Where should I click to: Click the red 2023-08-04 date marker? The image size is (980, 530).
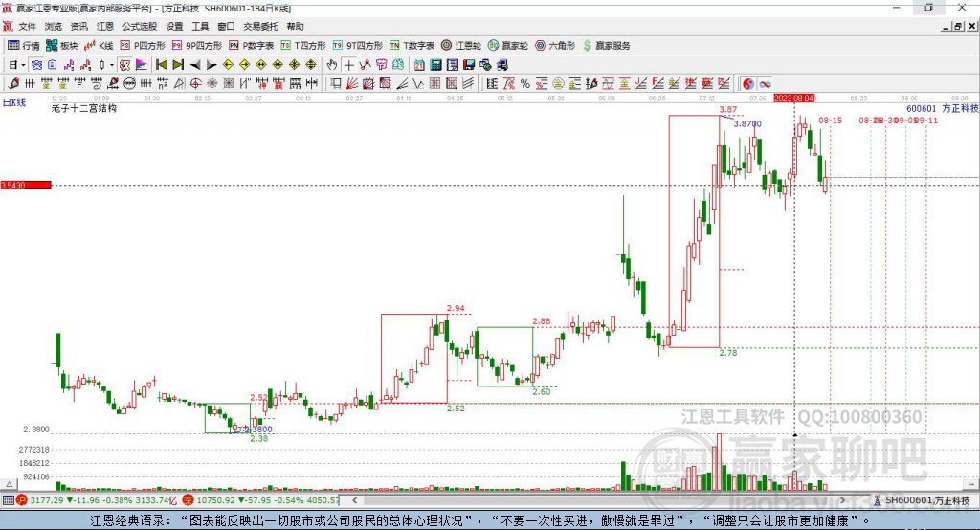coord(793,99)
